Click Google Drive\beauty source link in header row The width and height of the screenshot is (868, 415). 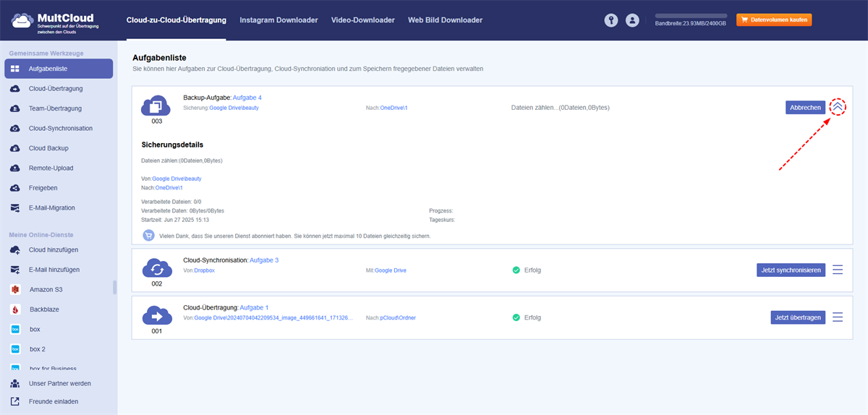(x=234, y=108)
